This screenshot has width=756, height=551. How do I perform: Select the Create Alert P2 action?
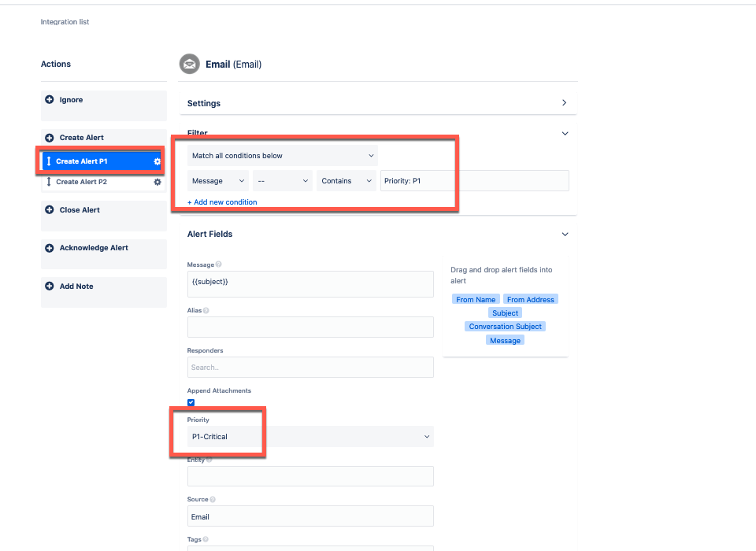coord(104,182)
